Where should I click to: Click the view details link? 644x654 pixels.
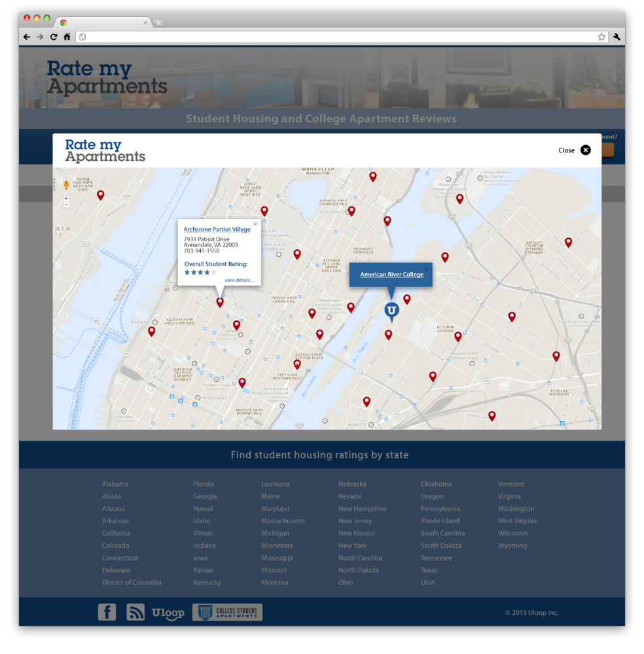point(239,280)
